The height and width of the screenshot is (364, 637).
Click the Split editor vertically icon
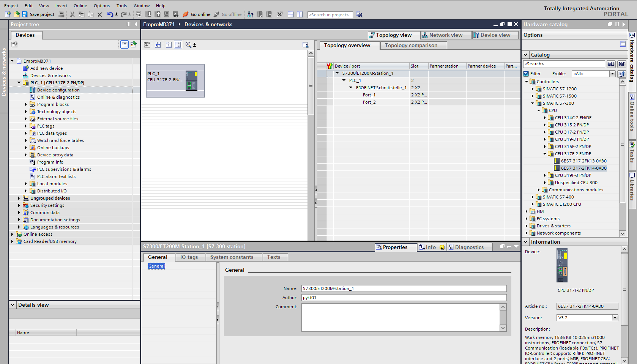click(x=300, y=14)
